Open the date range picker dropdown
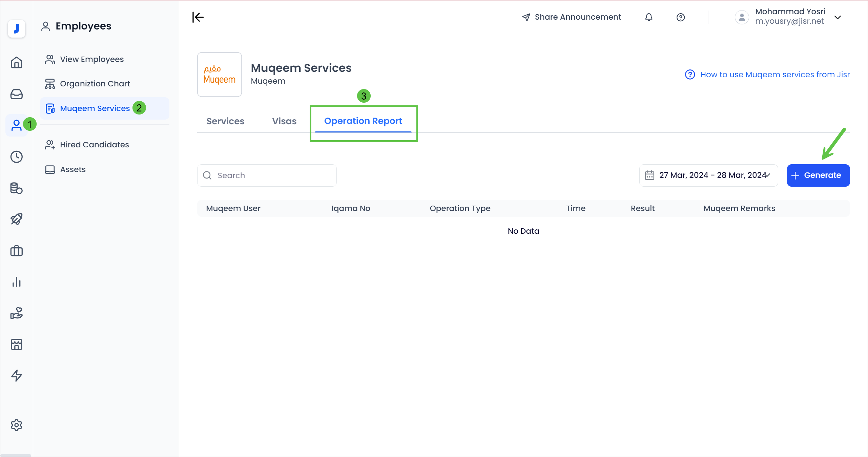Image resolution: width=868 pixels, height=457 pixels. click(x=708, y=175)
